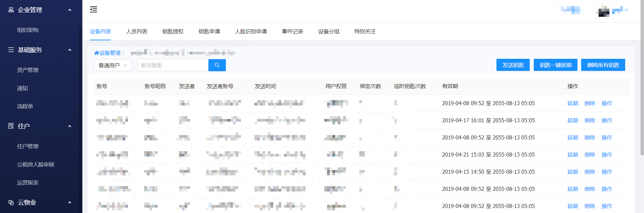Click the user avatar in header
The height and width of the screenshot is (213, 644).
coord(604,11)
